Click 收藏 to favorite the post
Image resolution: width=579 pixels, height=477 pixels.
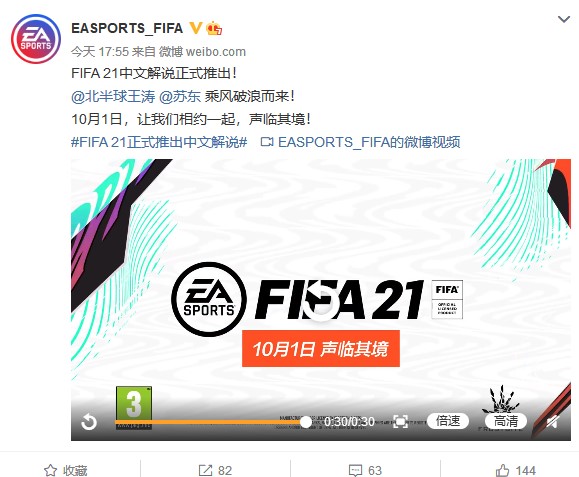click(x=65, y=470)
